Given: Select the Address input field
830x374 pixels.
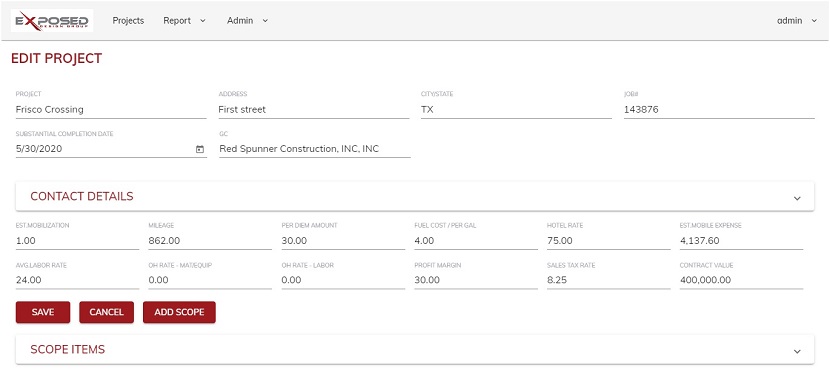Looking at the screenshot, I should tap(314, 110).
